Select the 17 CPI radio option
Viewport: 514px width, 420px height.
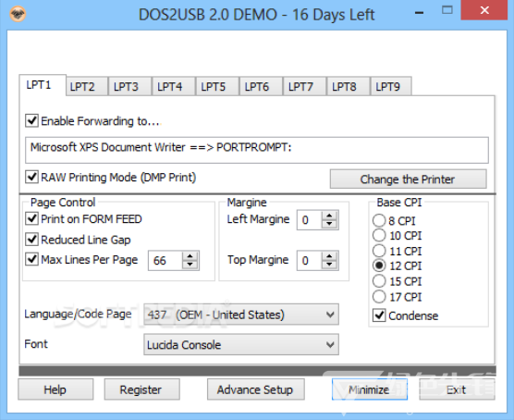click(x=379, y=297)
